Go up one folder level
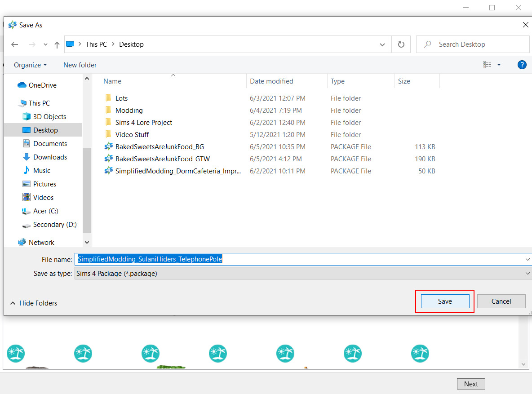Screen dimensions: 532x394 pos(57,44)
